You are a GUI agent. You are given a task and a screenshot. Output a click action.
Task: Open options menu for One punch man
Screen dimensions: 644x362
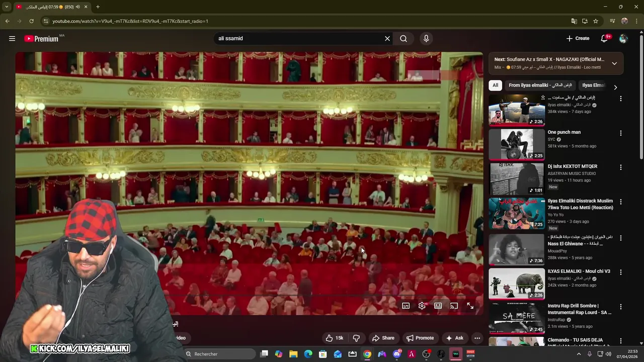[x=620, y=133]
